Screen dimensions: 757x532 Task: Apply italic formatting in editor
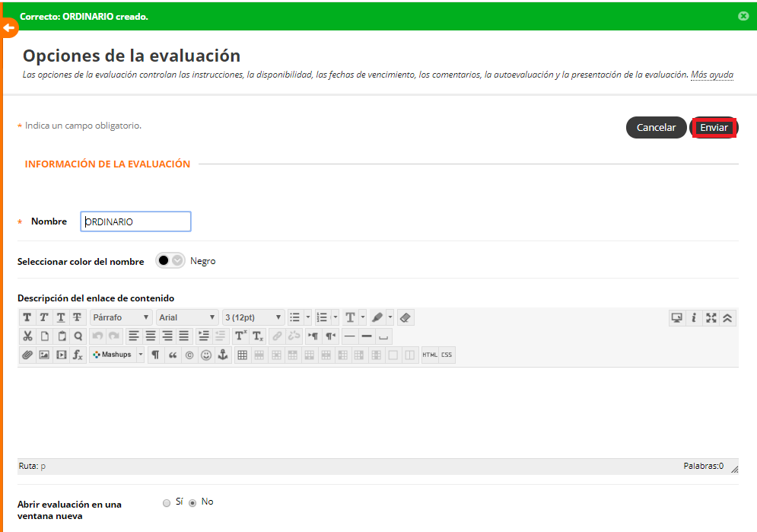point(44,317)
